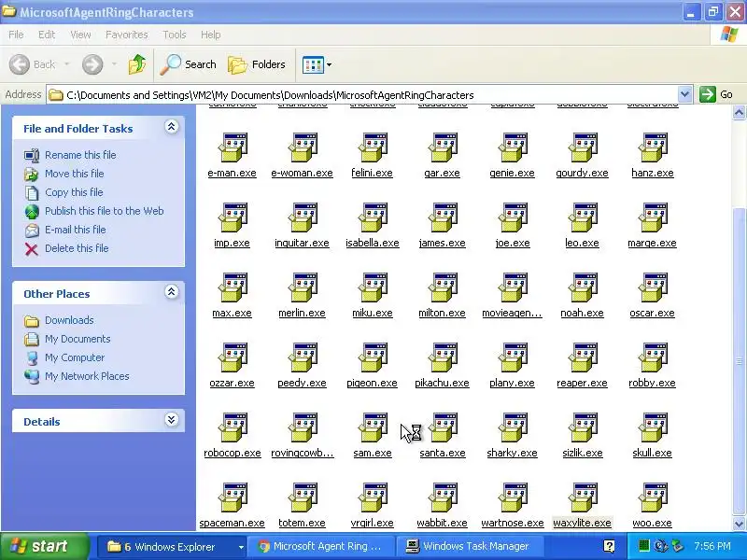Select the james.exe file icon
The height and width of the screenshot is (560, 747).
(443, 218)
